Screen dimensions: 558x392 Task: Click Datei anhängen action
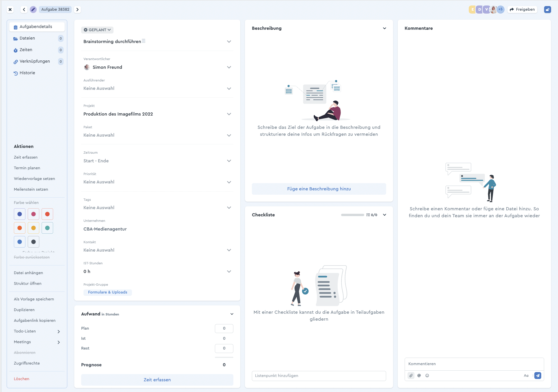coord(28,273)
